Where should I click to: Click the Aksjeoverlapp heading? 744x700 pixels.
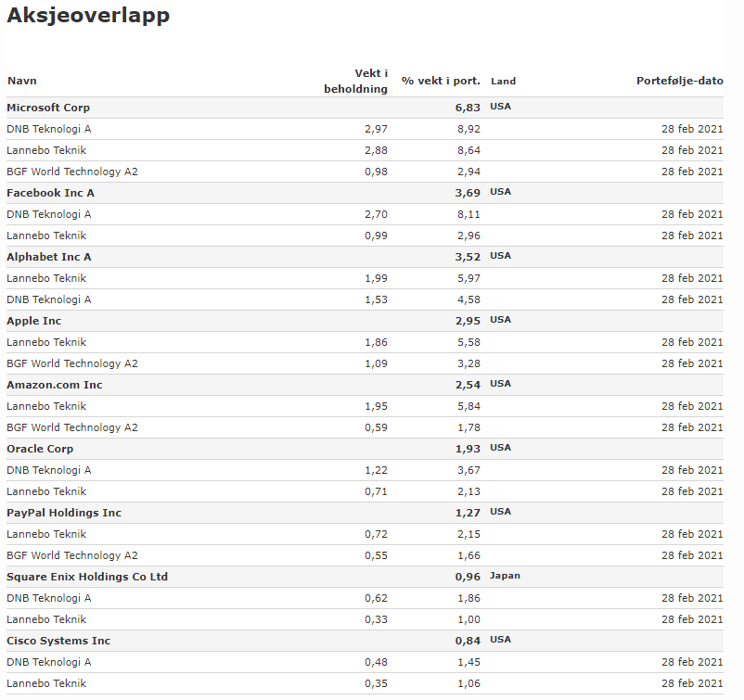click(x=88, y=15)
